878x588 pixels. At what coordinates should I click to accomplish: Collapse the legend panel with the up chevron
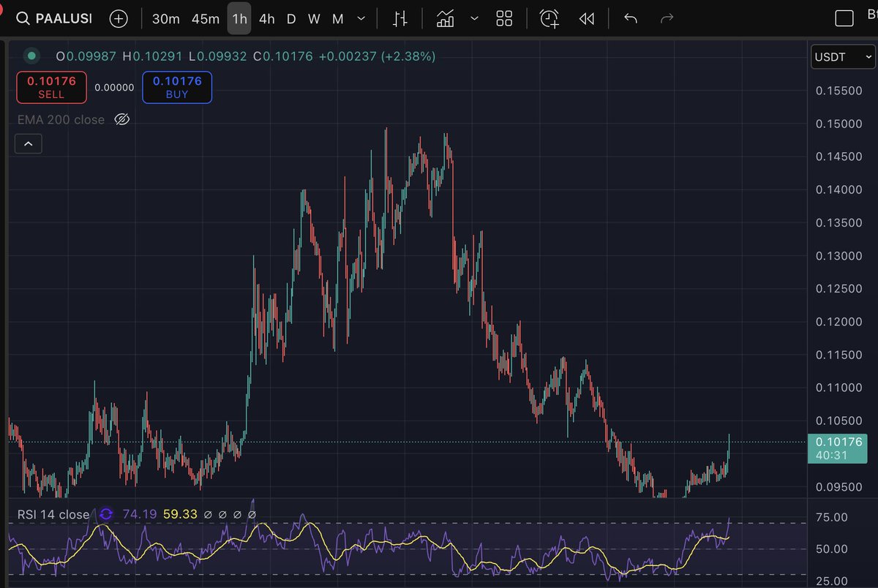tap(28, 143)
